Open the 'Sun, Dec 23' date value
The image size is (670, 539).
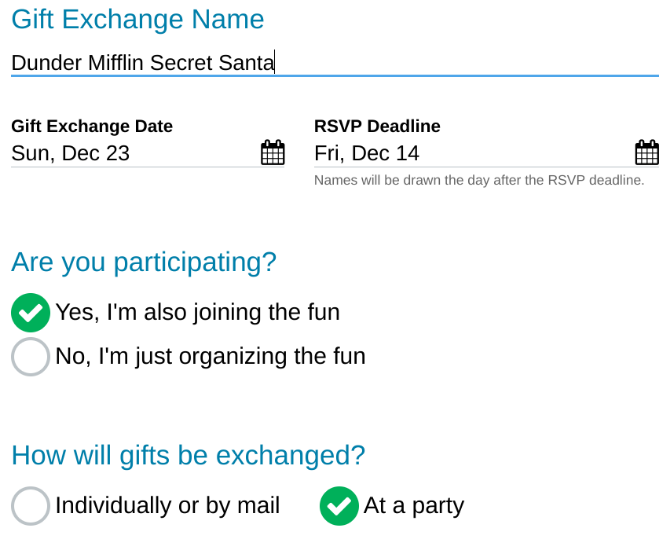(71, 153)
